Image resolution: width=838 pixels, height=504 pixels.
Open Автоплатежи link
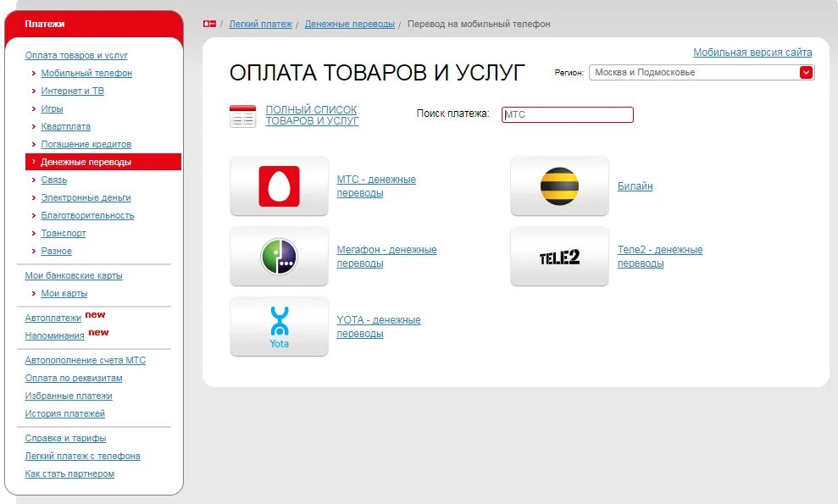[53, 318]
